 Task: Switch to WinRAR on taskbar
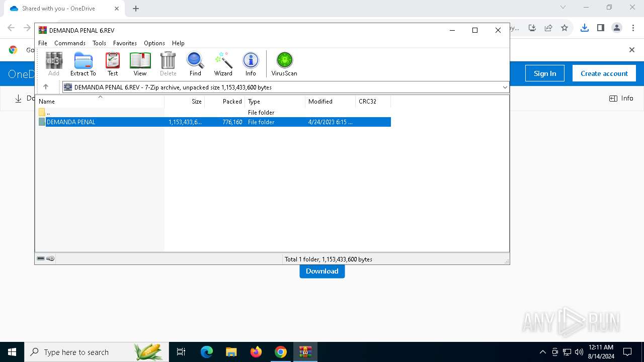pos(305,352)
